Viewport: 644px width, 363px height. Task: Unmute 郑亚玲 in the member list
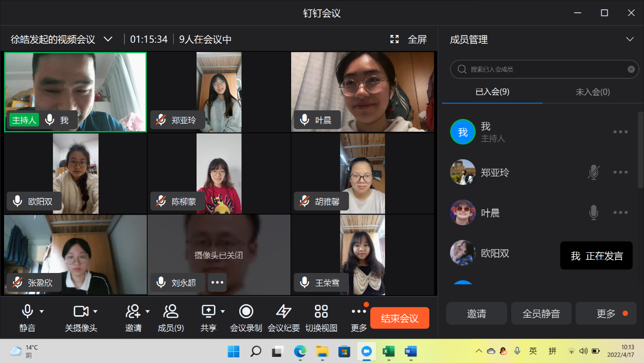pos(593,172)
